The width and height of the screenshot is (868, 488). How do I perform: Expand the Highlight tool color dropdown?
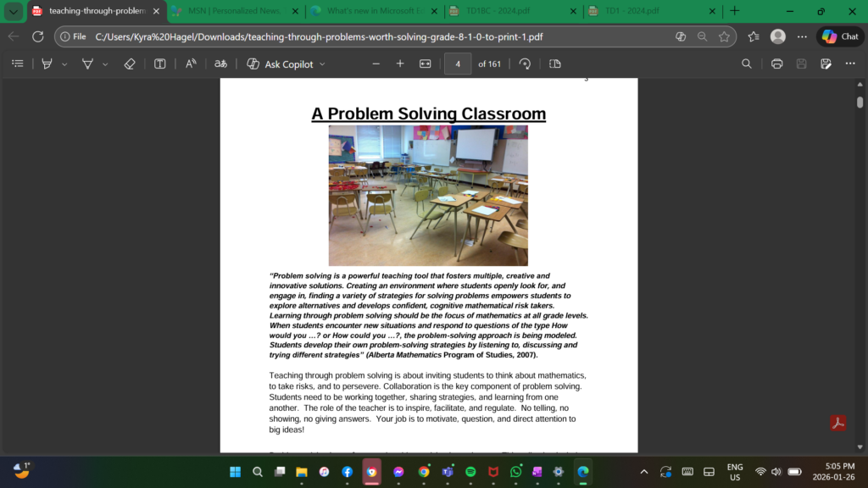[64, 64]
